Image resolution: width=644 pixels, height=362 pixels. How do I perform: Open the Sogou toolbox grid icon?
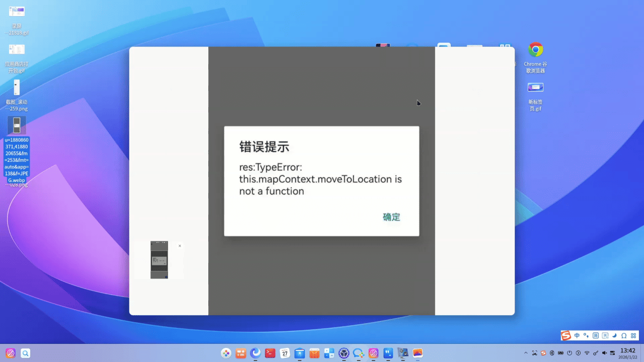633,335
